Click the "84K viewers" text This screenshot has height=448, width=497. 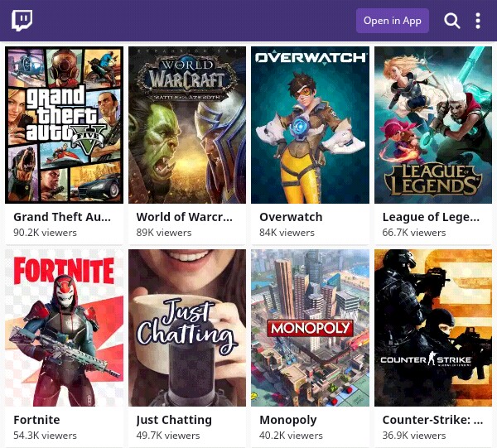287,233
